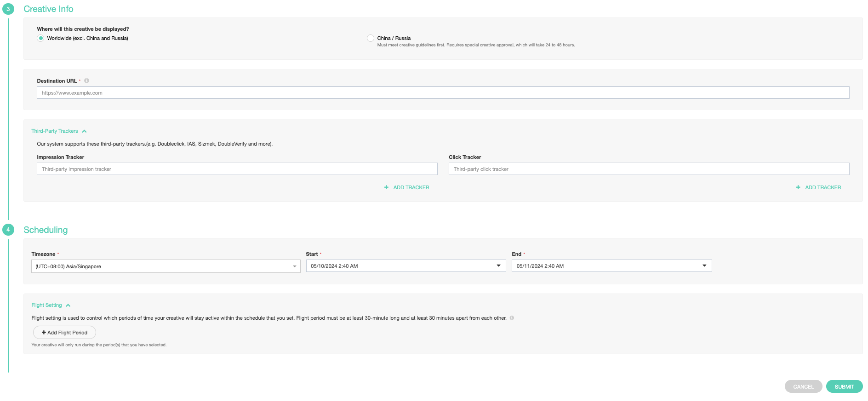The image size is (868, 401).
Task: Click the Scheduling section heading
Action: click(46, 230)
